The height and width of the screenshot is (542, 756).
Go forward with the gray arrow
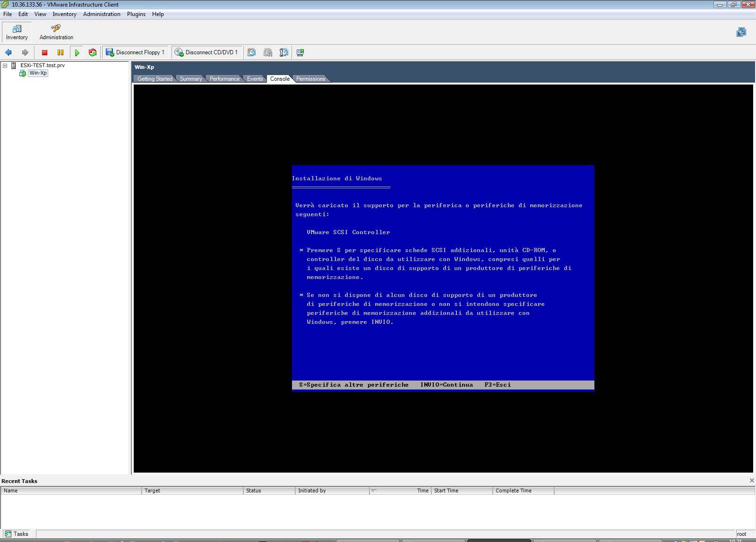(25, 52)
